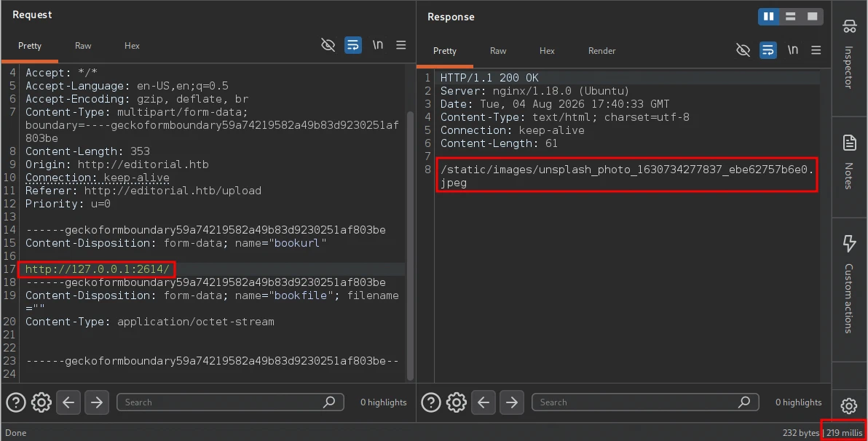Go to previous Response search match
This screenshot has width=868, height=441.
click(x=484, y=402)
